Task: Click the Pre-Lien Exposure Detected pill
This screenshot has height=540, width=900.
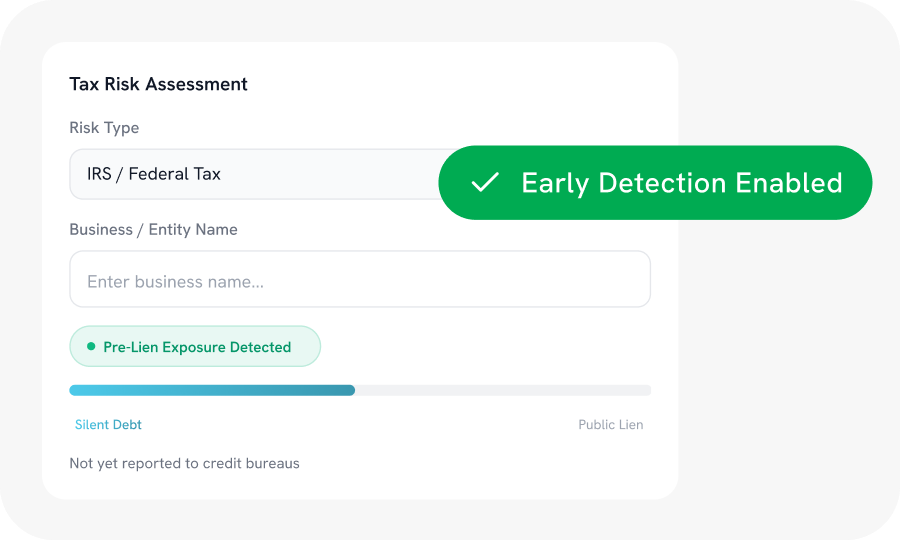Action: (195, 346)
